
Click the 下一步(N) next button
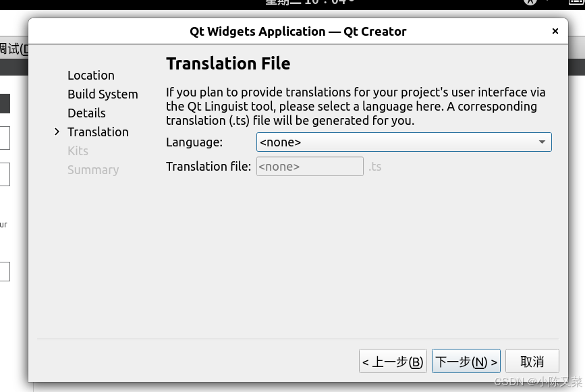point(466,362)
